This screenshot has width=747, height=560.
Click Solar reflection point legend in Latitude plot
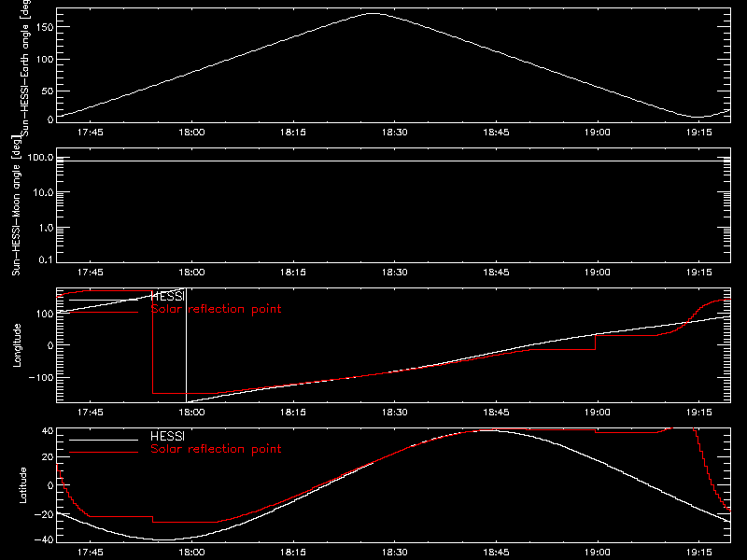click(216, 449)
